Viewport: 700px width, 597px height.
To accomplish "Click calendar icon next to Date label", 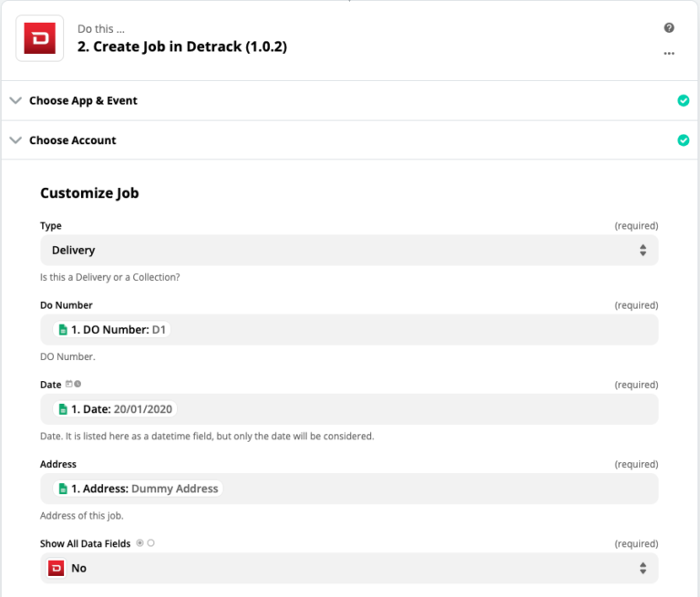I will [x=68, y=384].
